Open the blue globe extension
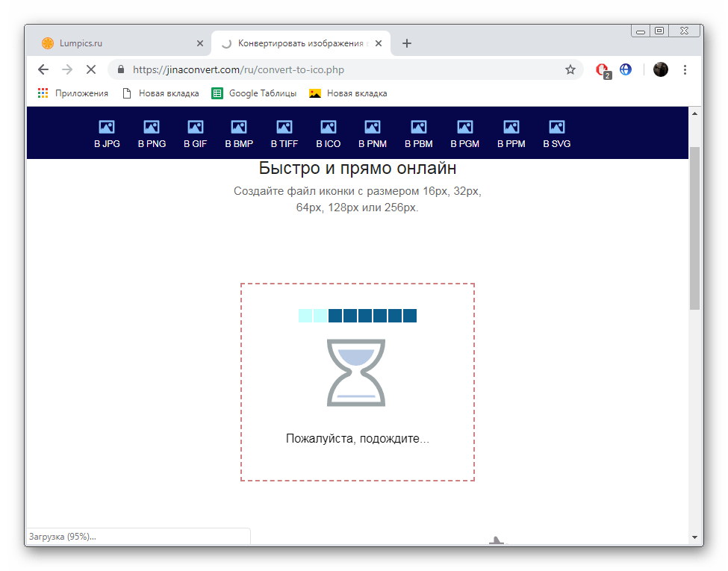The image size is (728, 571). coord(626,69)
